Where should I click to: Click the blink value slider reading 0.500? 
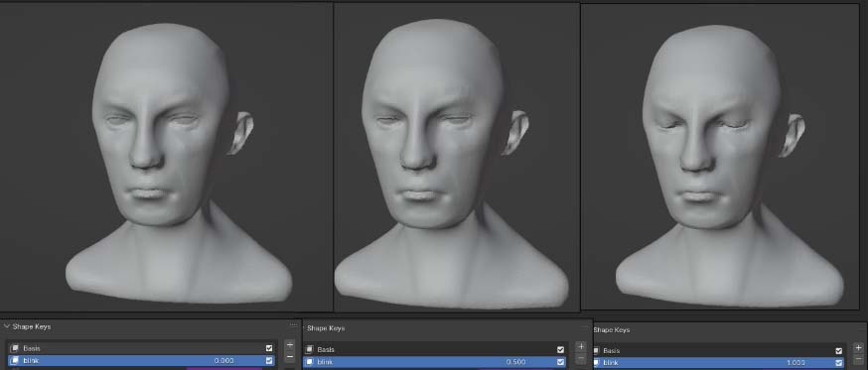[515, 362]
